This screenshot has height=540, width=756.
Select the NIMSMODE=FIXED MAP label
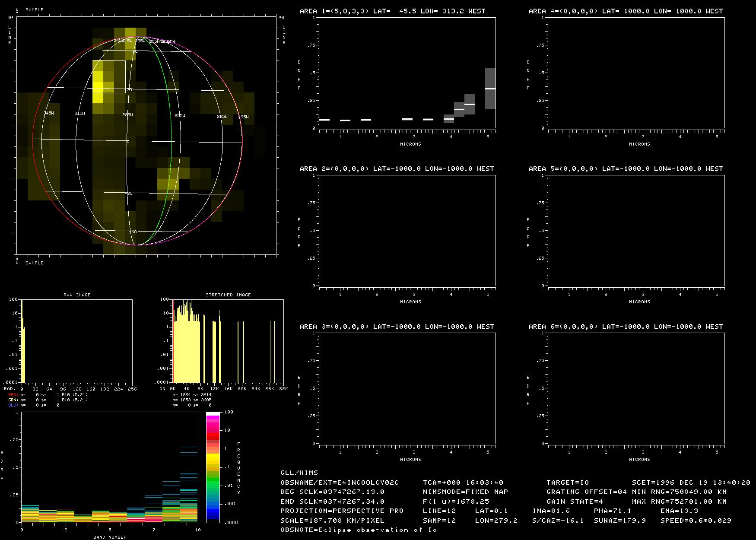pos(465,492)
